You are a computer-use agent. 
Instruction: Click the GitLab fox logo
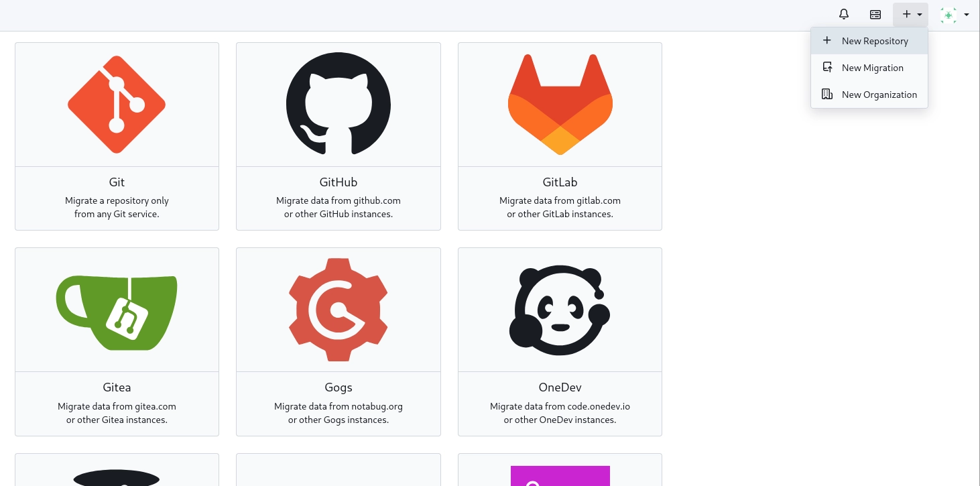[560, 105]
